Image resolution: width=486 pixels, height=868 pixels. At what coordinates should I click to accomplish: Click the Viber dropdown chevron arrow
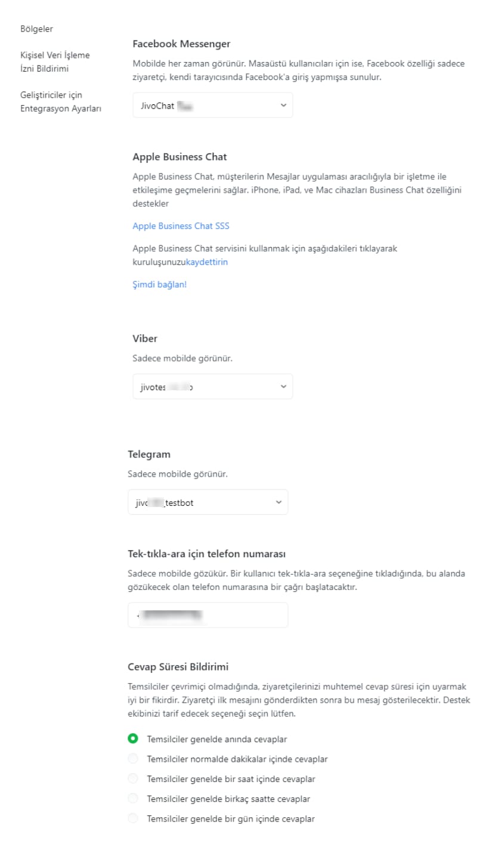click(283, 387)
